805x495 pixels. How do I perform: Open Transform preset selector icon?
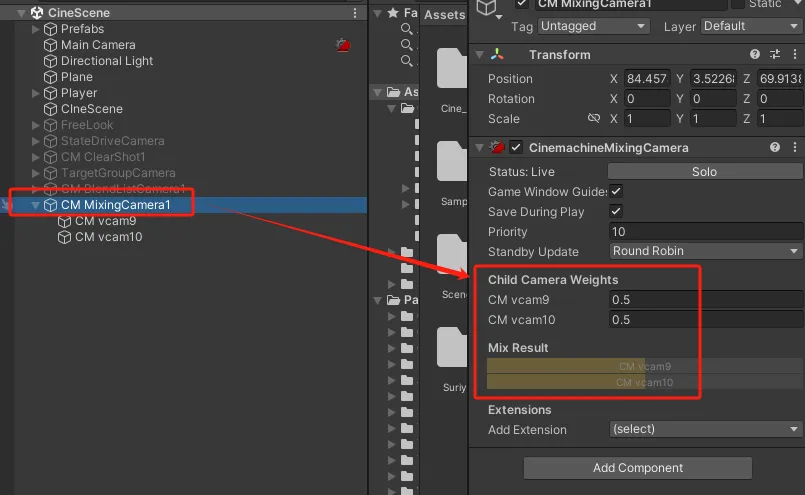775,54
